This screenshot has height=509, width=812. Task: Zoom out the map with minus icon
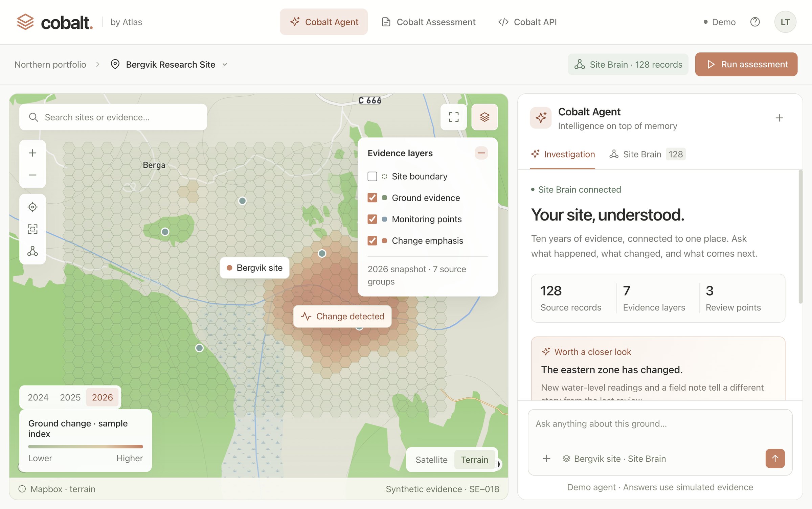(32, 175)
